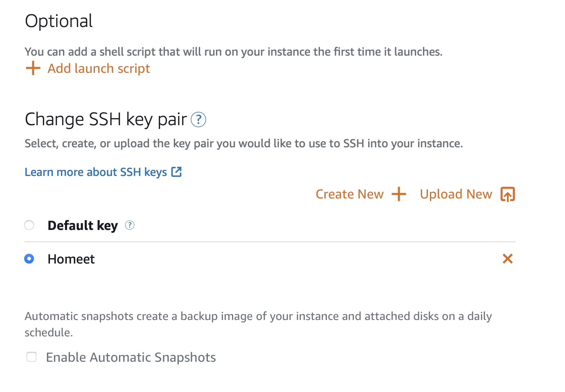
Task: Open the help icon next to Default key
Action: point(130,225)
